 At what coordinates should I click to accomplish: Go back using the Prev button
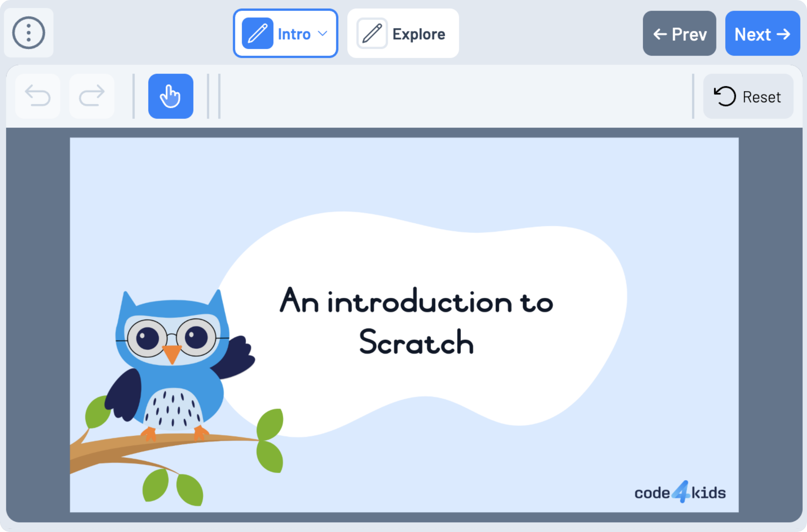pyautogui.click(x=679, y=34)
